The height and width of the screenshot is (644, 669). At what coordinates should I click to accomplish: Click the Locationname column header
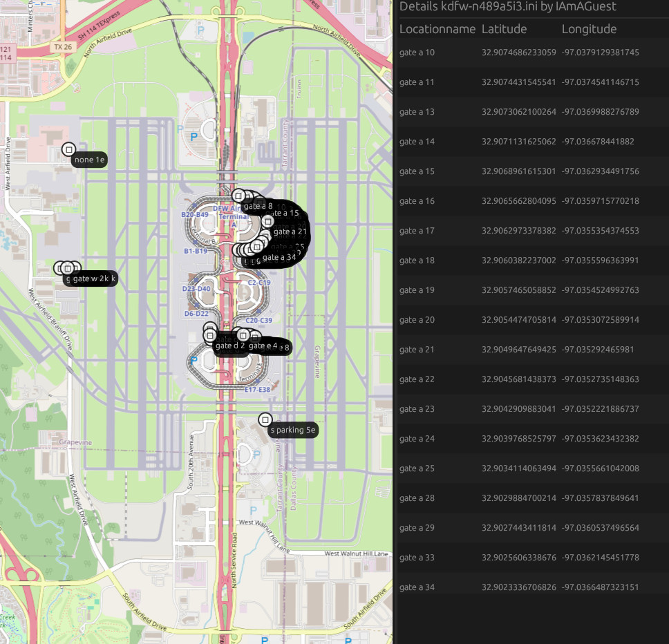coord(437,29)
